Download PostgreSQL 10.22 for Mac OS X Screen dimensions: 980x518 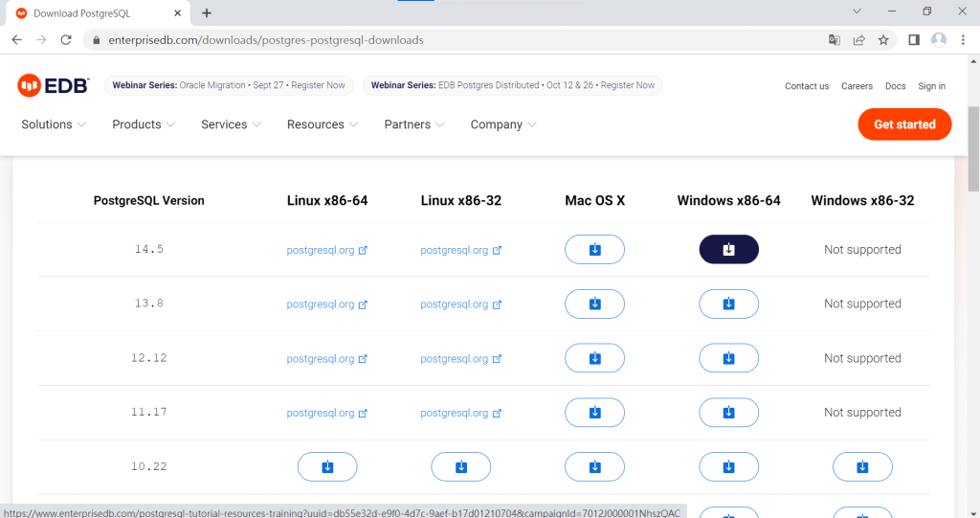[594, 466]
